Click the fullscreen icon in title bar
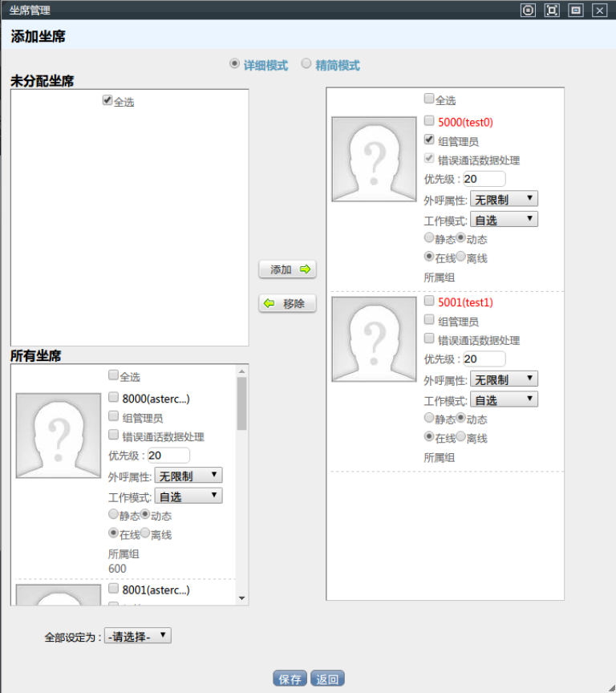This screenshot has height=693, width=616. click(x=552, y=10)
